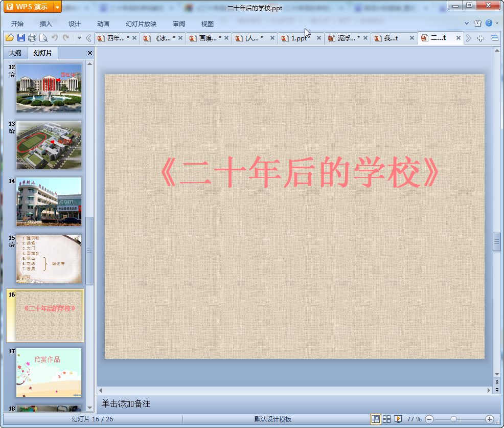Zoom in with the plus button
Viewport: 504px width, 428px height.
click(x=490, y=419)
